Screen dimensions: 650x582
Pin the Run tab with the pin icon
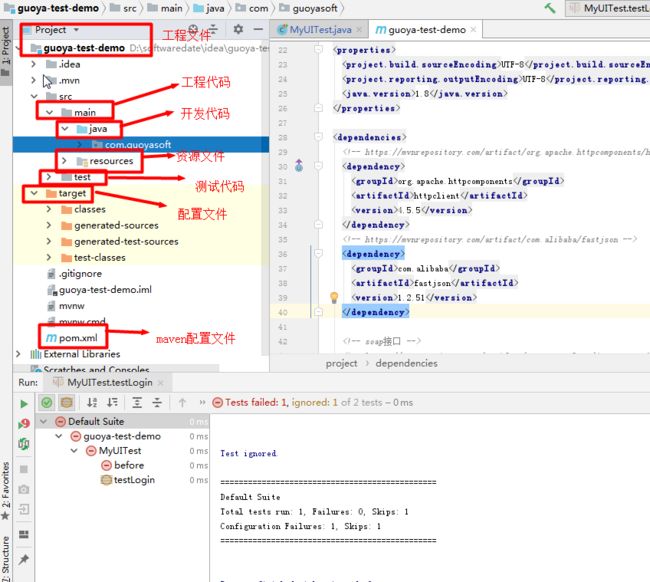click(24, 560)
